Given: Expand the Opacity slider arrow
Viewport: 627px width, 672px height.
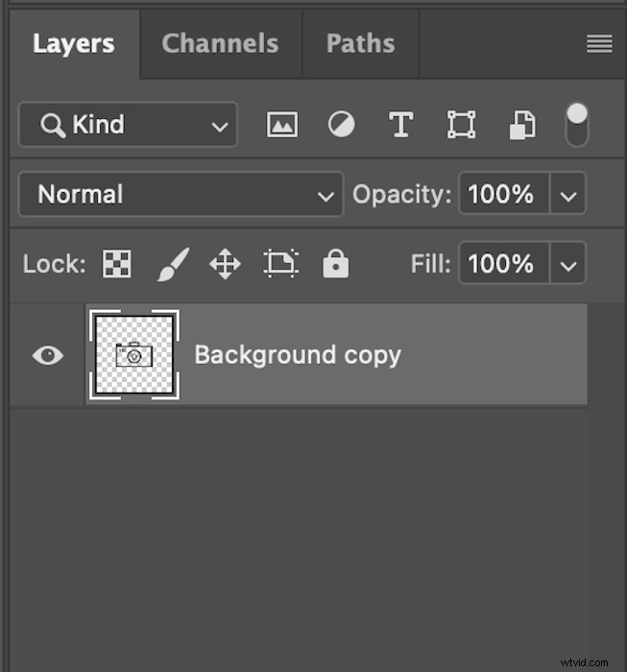Looking at the screenshot, I should pos(567,194).
